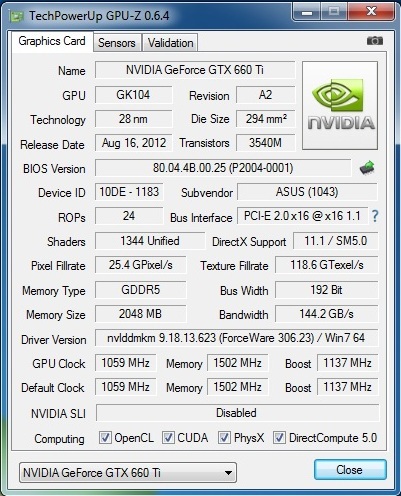Click the Driver Version text field

point(237,338)
